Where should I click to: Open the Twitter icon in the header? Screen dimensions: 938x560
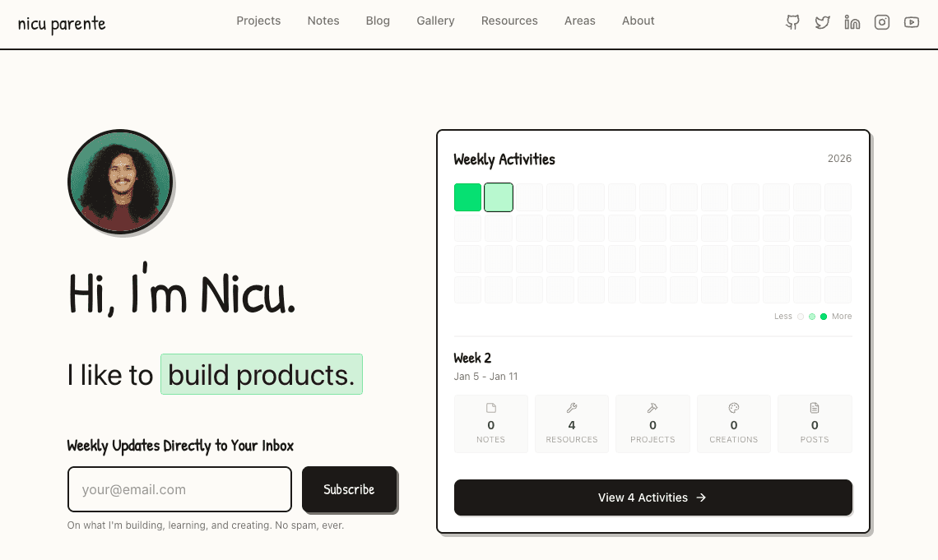[822, 22]
